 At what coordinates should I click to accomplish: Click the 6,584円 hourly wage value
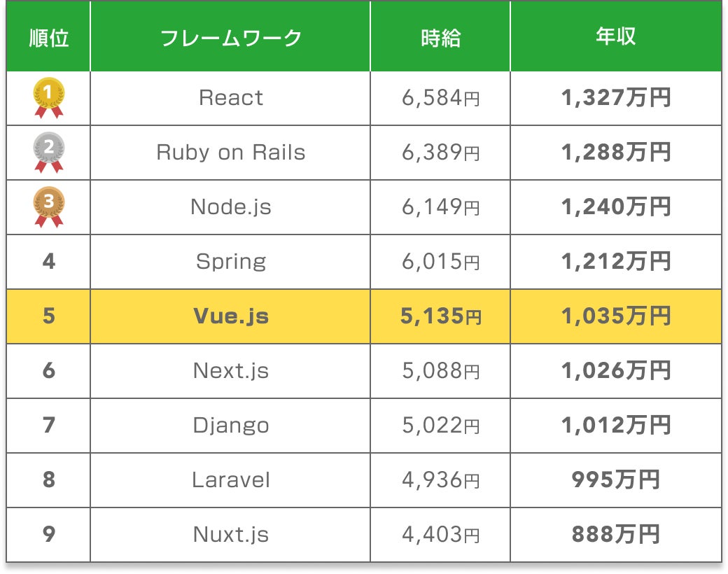[441, 97]
